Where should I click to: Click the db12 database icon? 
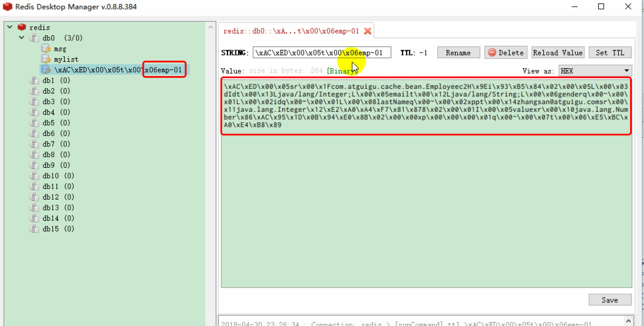pos(35,197)
